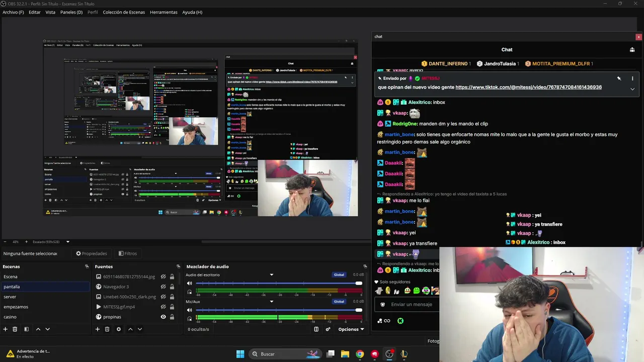Screen dimensions: 644x362
Task: Zoom in the preview with plus icon
Action: coord(27,242)
